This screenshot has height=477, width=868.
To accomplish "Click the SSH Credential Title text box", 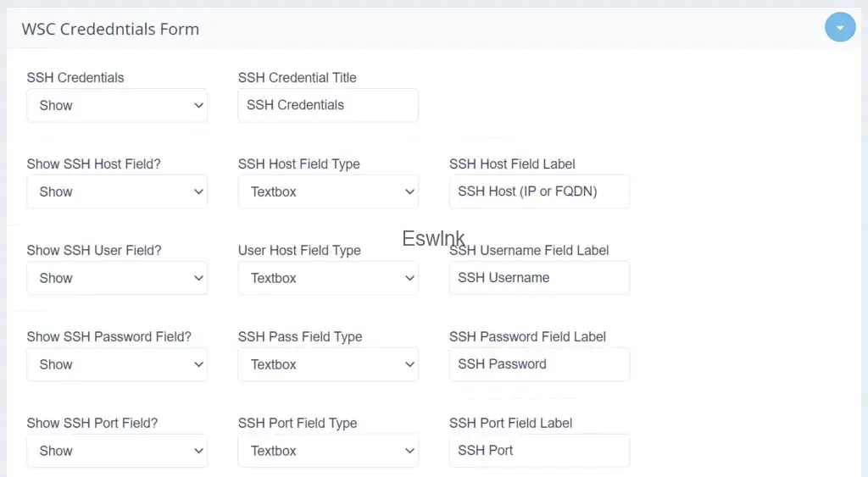I will (x=328, y=105).
